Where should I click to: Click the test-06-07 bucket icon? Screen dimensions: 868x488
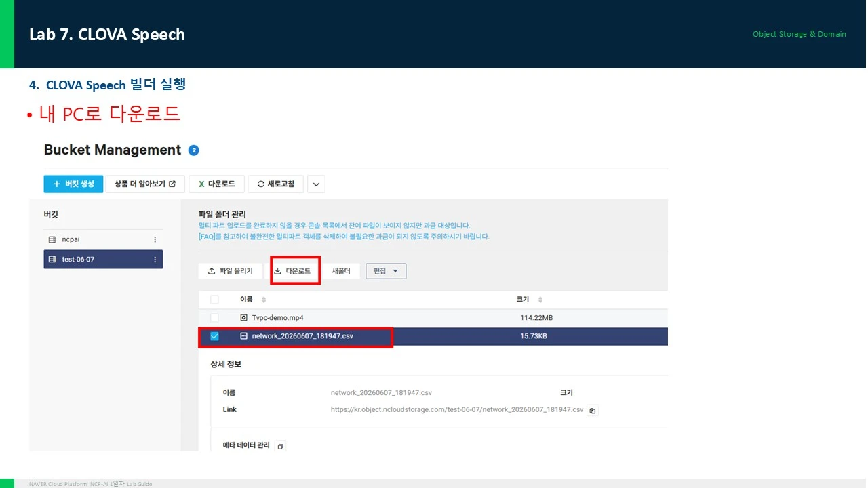(x=52, y=260)
